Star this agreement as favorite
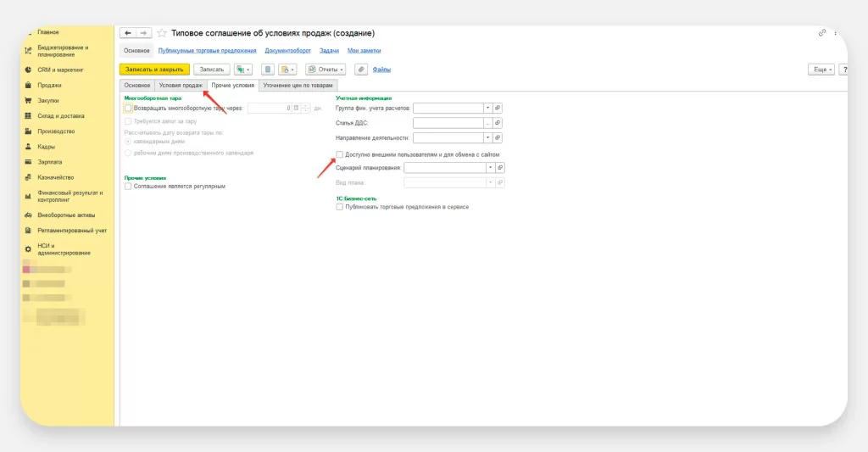868x452 pixels. (161, 33)
